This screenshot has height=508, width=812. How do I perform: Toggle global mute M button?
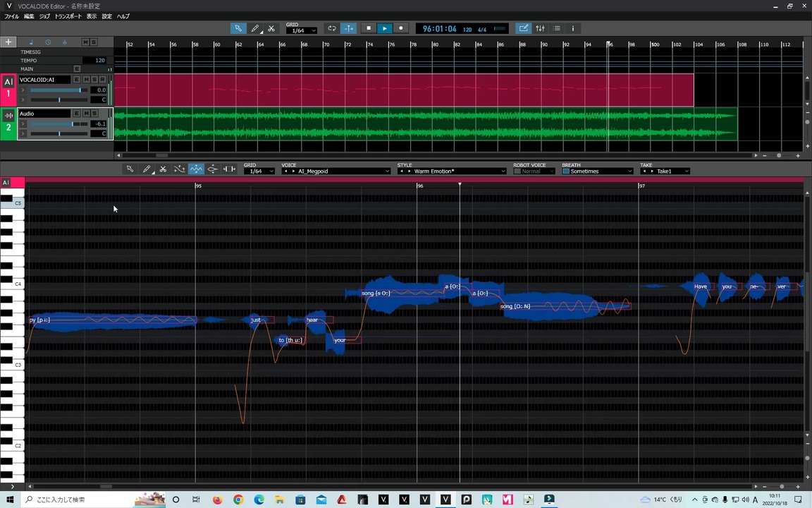tap(85, 42)
